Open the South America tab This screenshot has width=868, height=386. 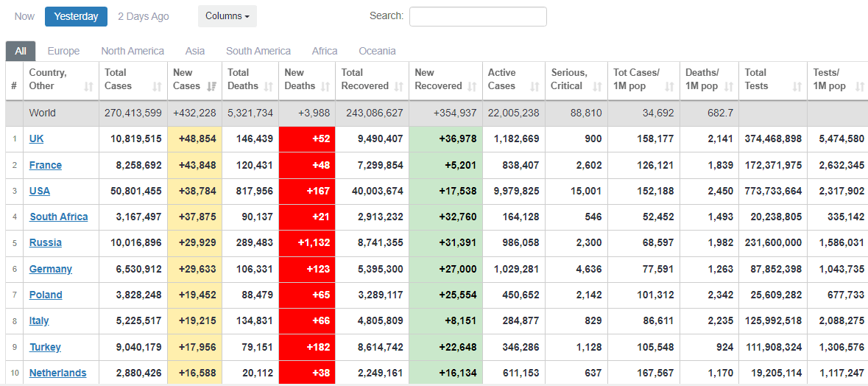(x=258, y=51)
